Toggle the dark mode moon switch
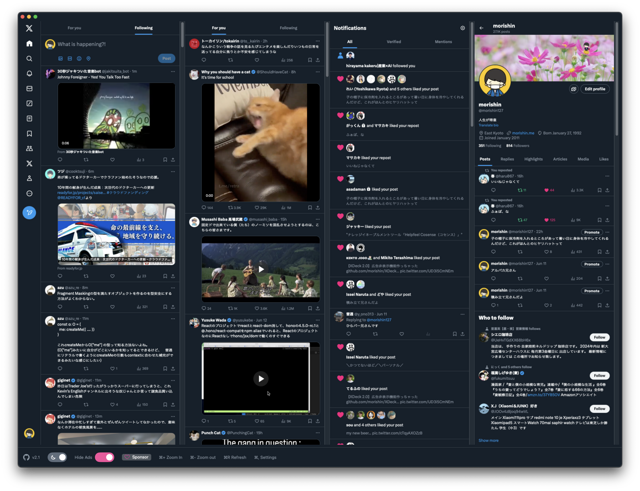 (57, 457)
